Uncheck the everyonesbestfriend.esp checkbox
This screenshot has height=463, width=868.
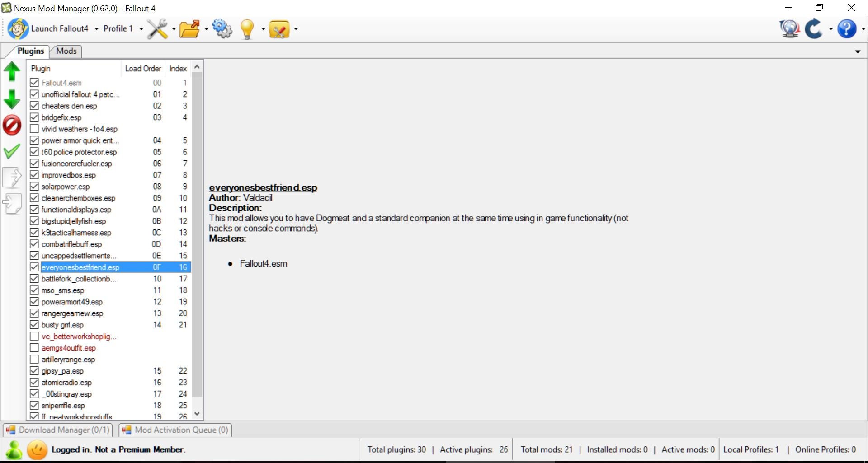[34, 267]
